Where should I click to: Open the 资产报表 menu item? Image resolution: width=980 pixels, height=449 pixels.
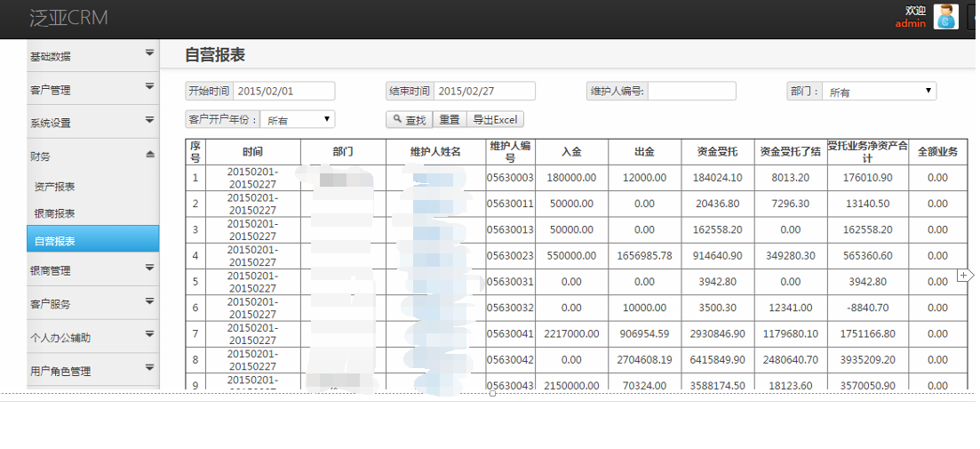point(54,187)
